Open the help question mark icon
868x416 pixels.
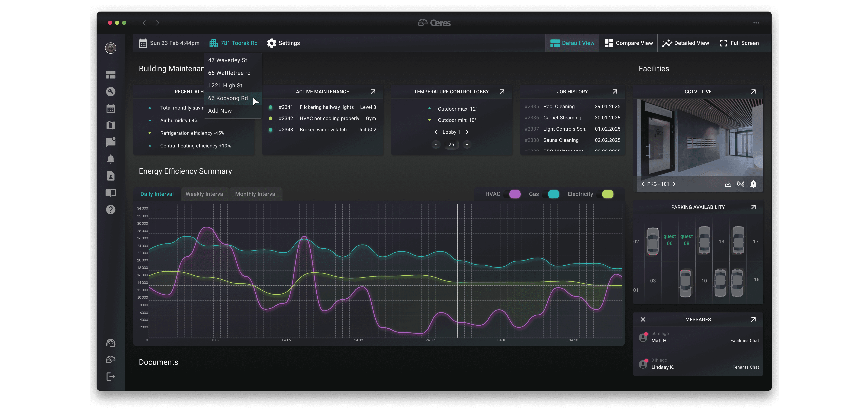[111, 210]
